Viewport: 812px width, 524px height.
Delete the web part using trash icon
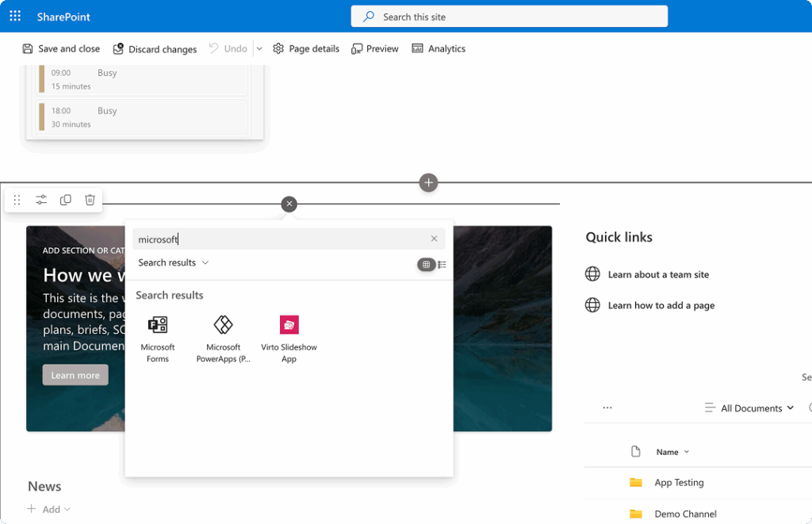[x=90, y=200]
